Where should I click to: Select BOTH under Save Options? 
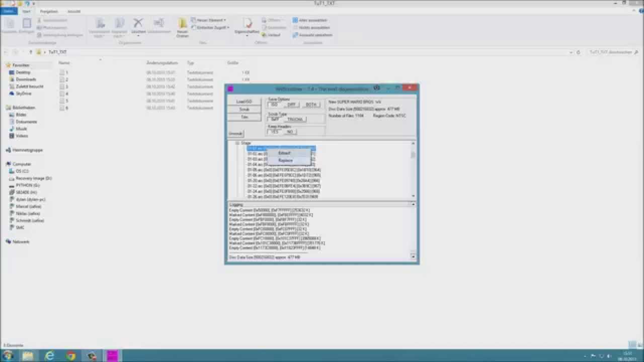(x=311, y=105)
